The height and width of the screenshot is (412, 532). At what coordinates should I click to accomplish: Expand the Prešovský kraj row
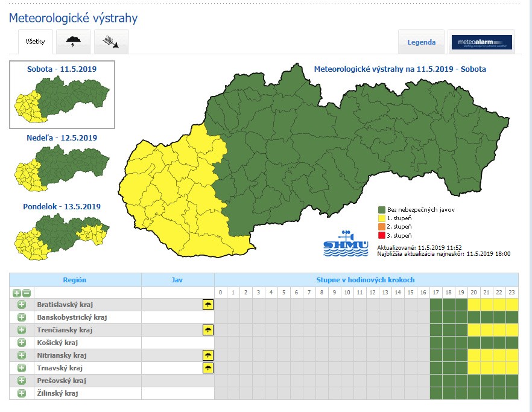point(22,381)
